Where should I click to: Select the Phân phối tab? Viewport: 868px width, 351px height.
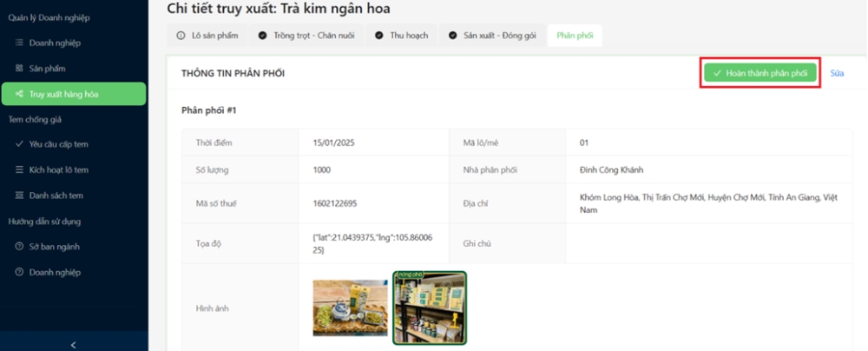point(575,36)
